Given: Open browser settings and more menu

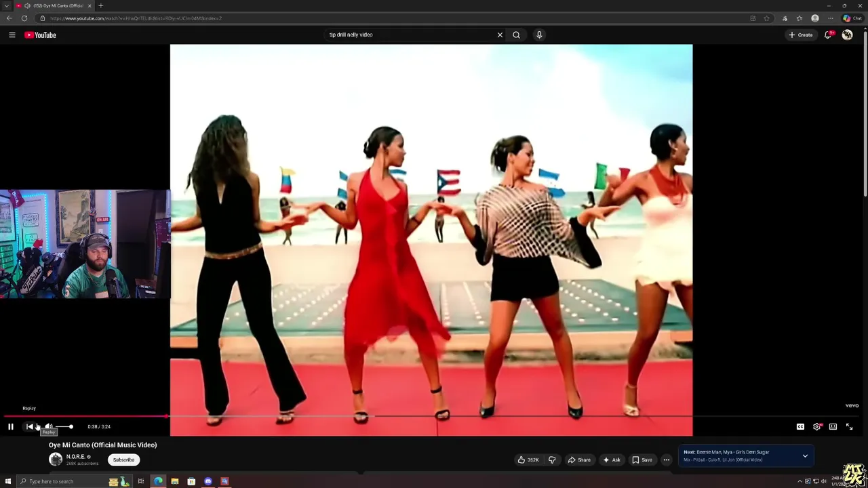Looking at the screenshot, I should point(831,18).
